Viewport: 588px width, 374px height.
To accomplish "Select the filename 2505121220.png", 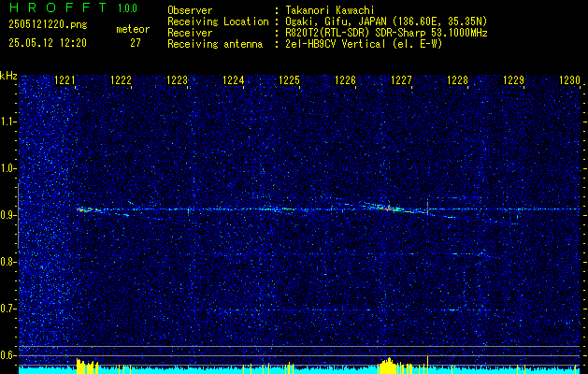I will (x=48, y=24).
